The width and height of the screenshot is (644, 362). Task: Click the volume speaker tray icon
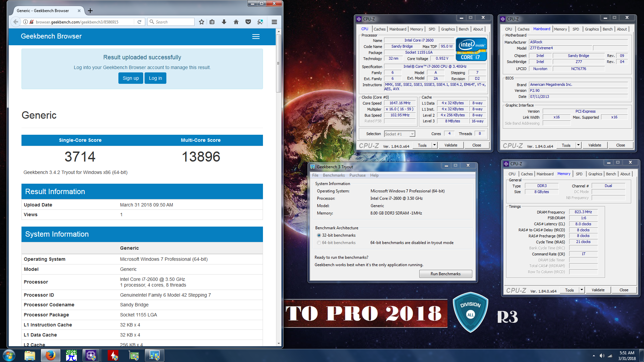(x=602, y=356)
